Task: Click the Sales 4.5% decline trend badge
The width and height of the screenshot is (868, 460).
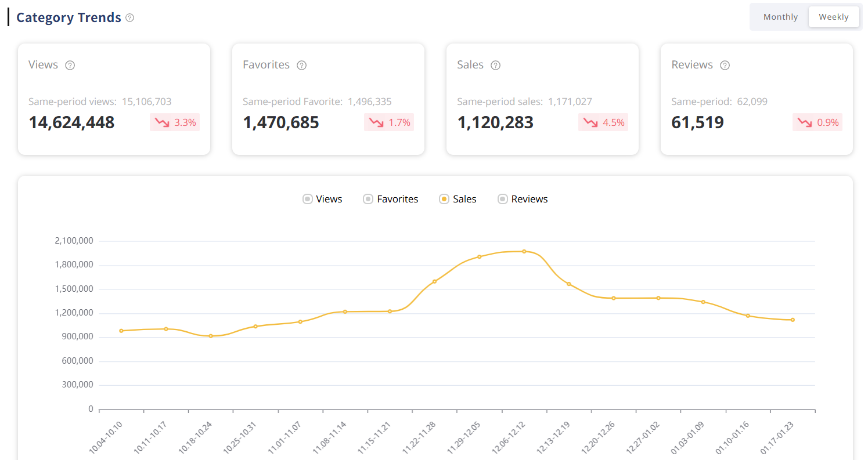Action: coord(603,122)
